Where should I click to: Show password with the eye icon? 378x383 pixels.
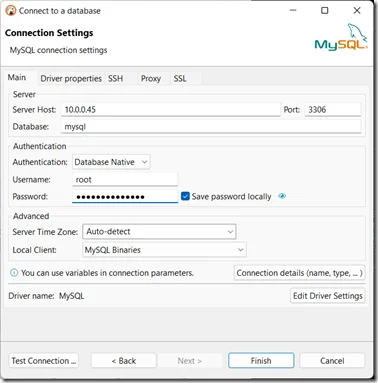[282, 196]
